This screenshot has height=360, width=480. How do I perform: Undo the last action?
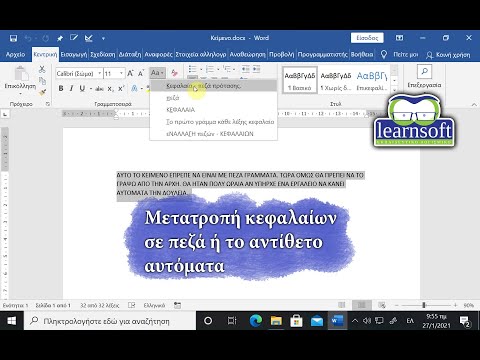pos(28,38)
